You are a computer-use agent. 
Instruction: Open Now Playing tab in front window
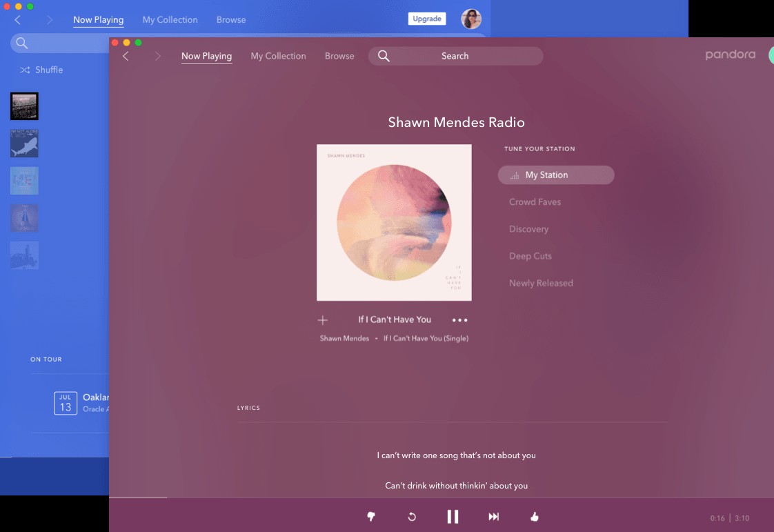tap(206, 57)
